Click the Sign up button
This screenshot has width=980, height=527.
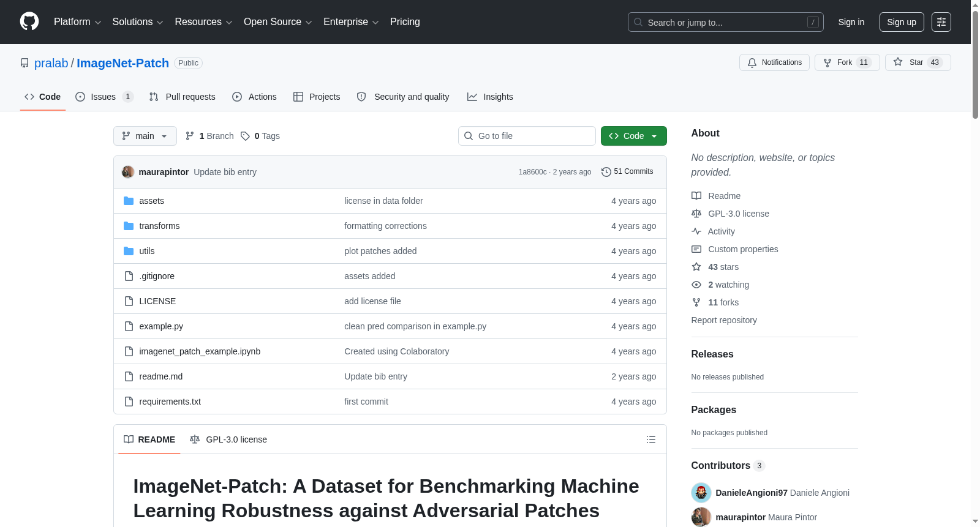click(902, 22)
